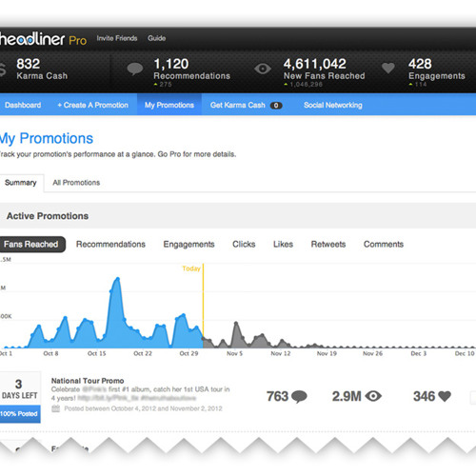The width and height of the screenshot is (476, 476).
Task: Open the All Promotions tab
Action: [76, 183]
